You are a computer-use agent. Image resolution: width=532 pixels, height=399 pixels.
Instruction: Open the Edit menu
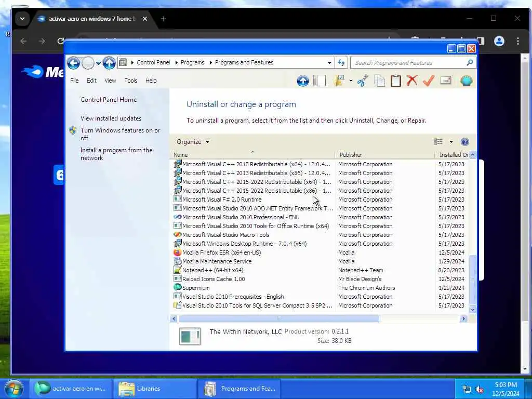click(91, 81)
